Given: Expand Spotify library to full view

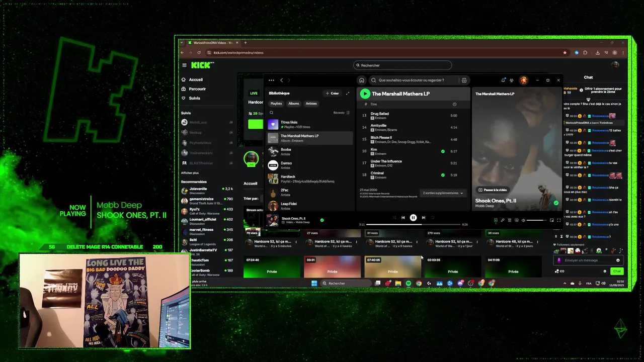Looking at the screenshot, I should [x=347, y=93].
